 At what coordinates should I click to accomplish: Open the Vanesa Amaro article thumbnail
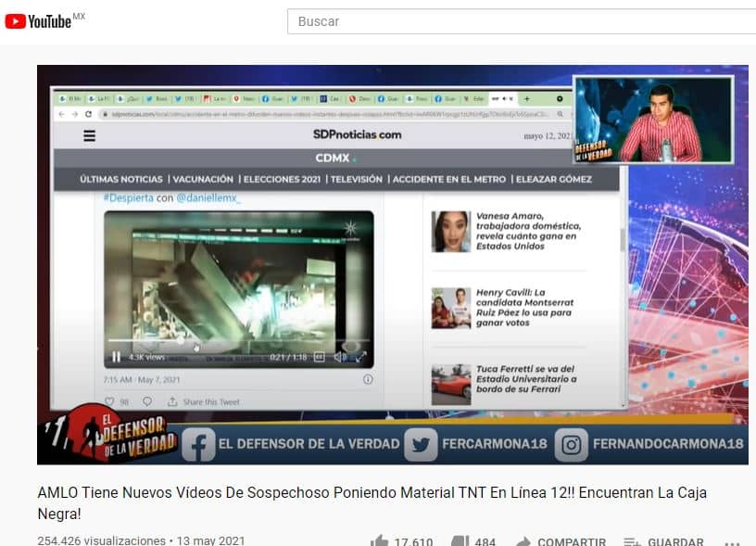pos(451,232)
